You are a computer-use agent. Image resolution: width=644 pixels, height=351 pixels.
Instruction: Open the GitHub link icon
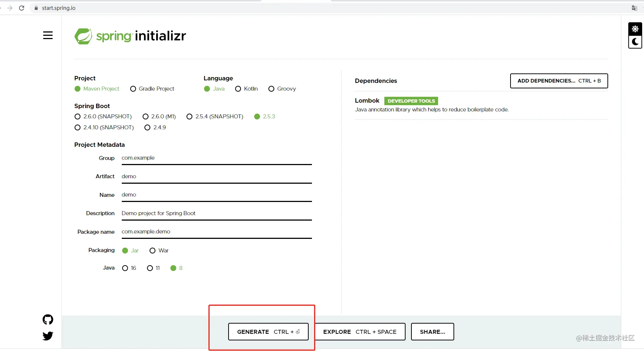tap(48, 320)
